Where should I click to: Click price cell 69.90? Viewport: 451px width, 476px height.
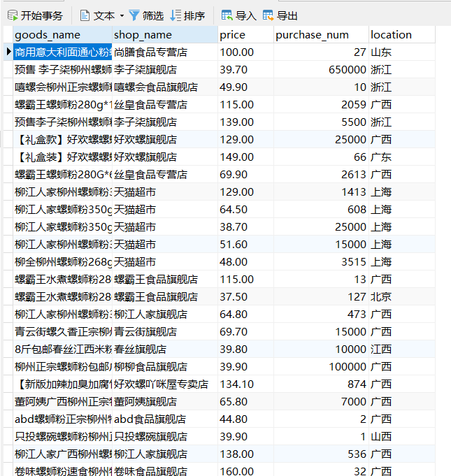click(245, 174)
